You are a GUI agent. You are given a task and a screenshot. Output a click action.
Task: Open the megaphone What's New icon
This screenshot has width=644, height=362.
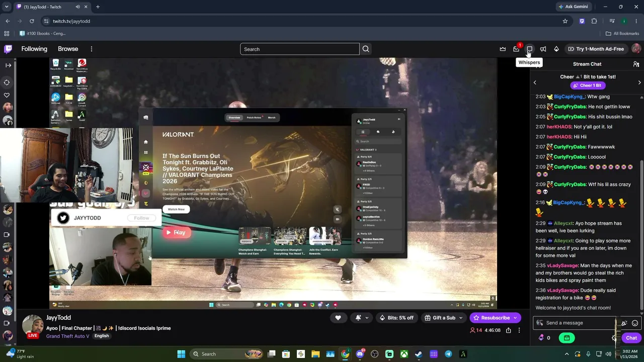coord(543,49)
